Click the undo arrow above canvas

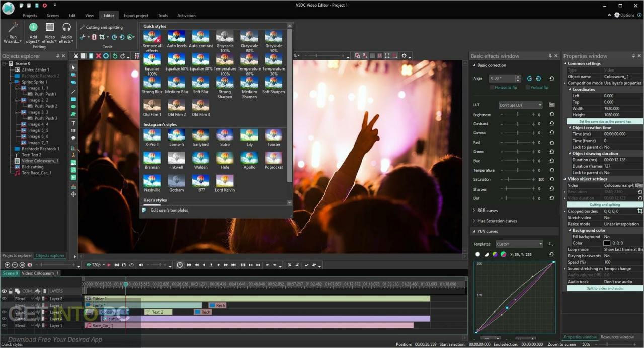tap(115, 56)
